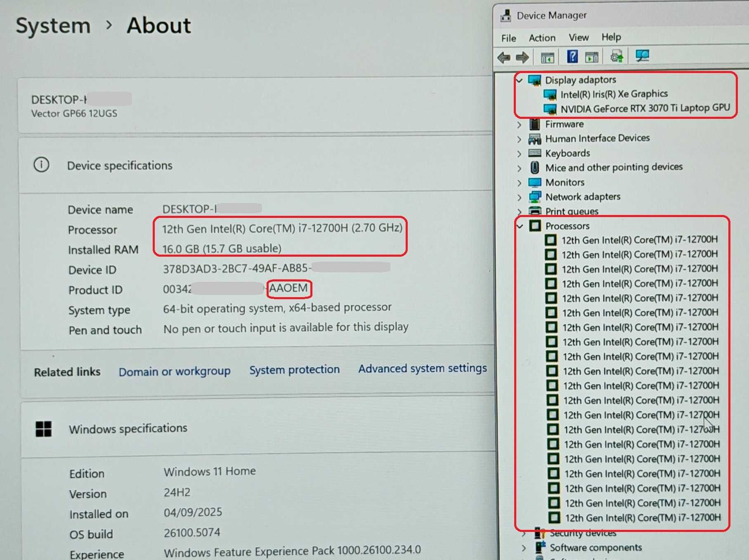The height and width of the screenshot is (560, 749).
Task: Collapse the Display adaptors tree node
Action: (520, 80)
